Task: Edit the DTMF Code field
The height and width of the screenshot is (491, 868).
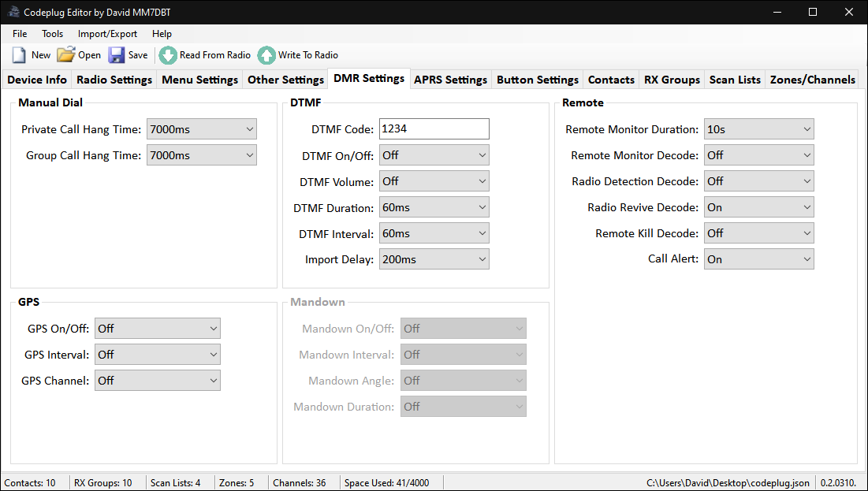Action: [434, 128]
